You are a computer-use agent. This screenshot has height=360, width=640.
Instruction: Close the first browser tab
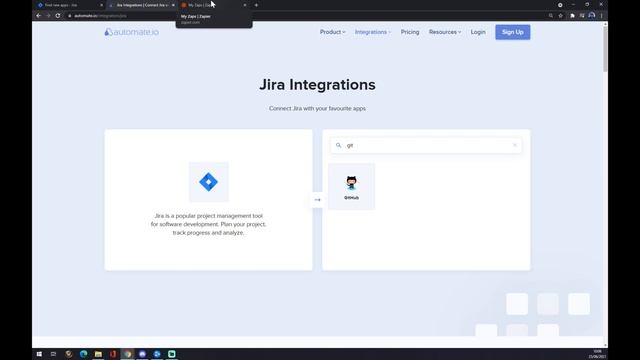(x=102, y=5)
